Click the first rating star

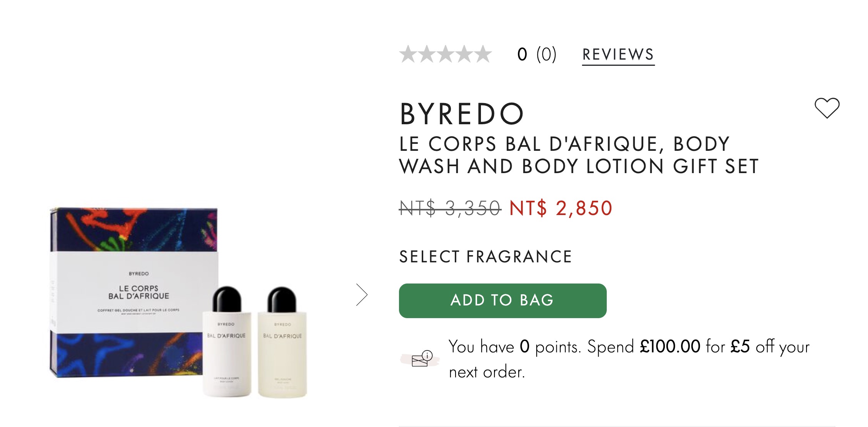pyautogui.click(x=408, y=54)
